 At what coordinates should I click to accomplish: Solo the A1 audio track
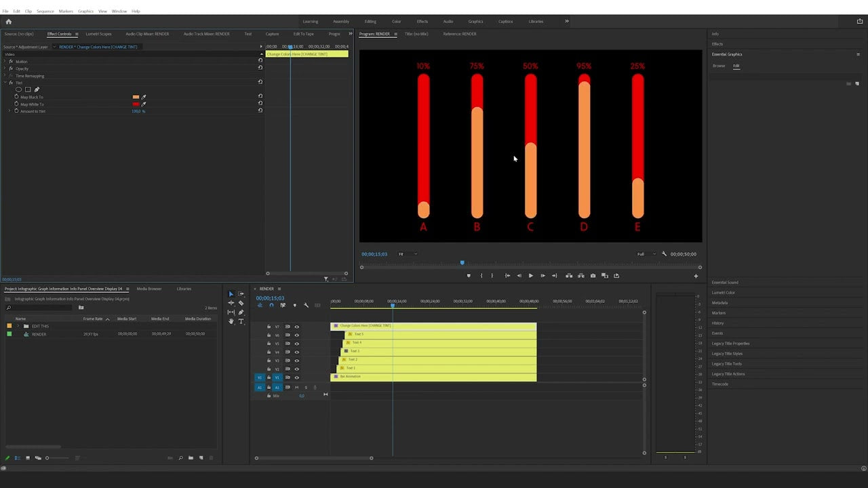click(x=307, y=387)
